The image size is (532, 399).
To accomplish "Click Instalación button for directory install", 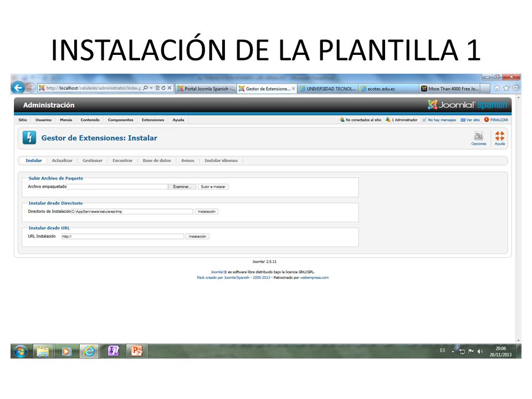I will point(207,211).
